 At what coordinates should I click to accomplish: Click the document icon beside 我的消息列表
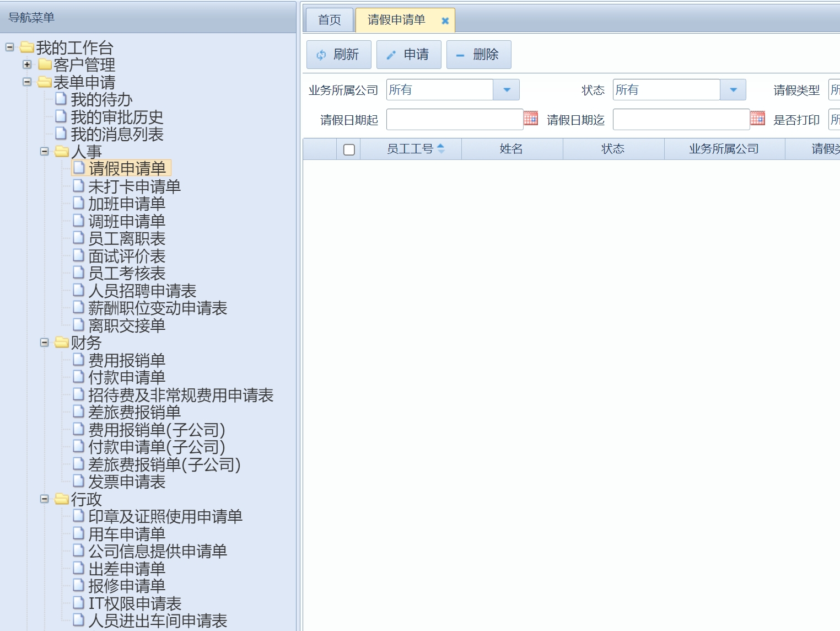(x=61, y=133)
